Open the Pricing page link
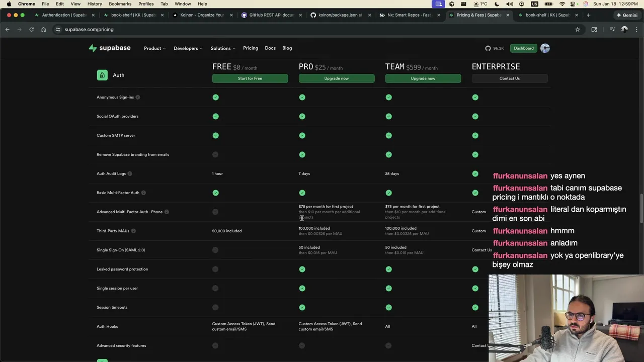 [251, 48]
